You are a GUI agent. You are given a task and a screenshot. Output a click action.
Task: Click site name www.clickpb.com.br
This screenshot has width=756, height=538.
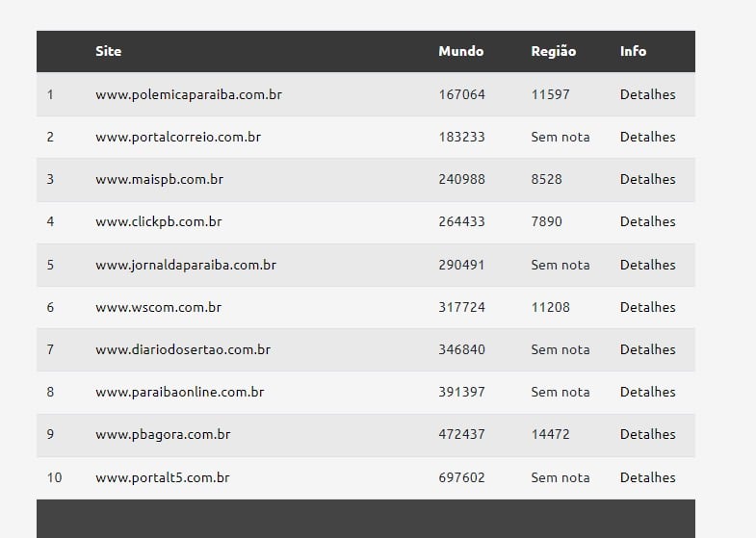click(159, 222)
